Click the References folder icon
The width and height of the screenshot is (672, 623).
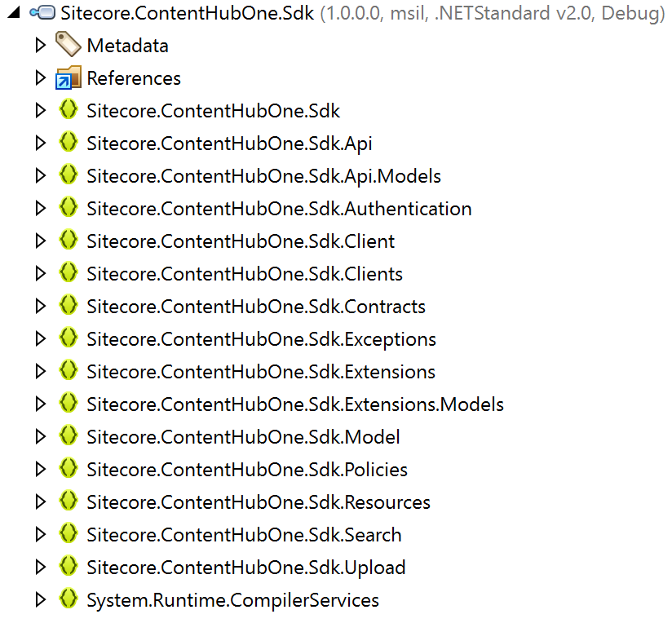69,77
